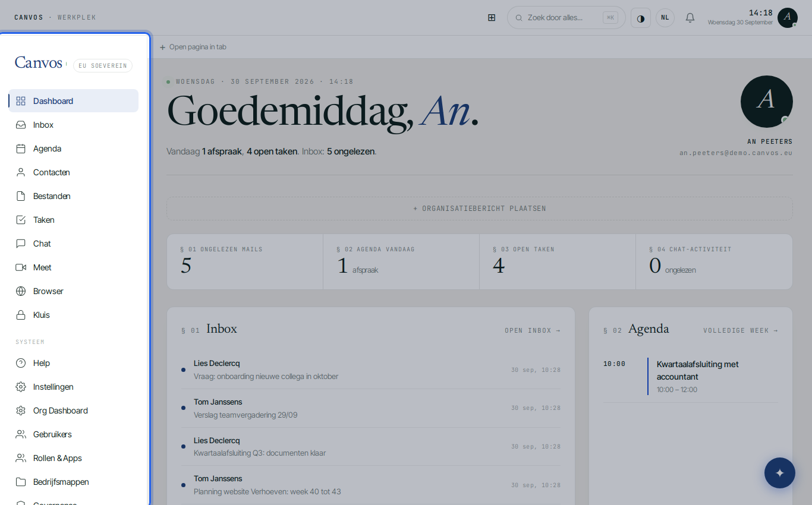
Task: Open the Agenda vandaag stat card
Action: click(x=401, y=261)
